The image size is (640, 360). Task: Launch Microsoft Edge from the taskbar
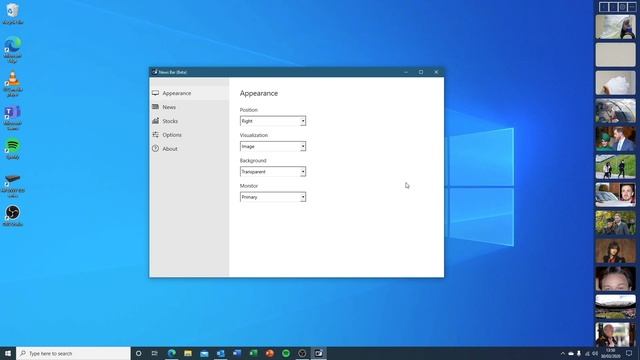coord(171,353)
